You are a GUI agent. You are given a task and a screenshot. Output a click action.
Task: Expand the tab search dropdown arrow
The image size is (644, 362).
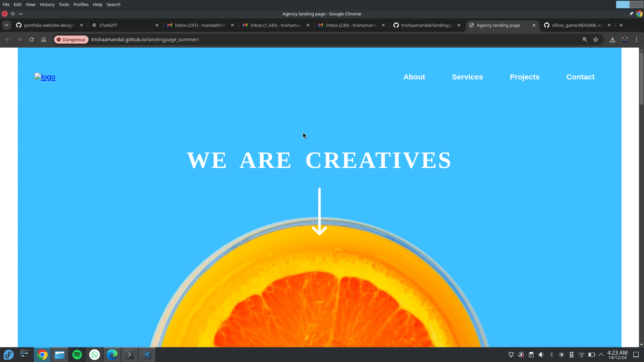7,25
